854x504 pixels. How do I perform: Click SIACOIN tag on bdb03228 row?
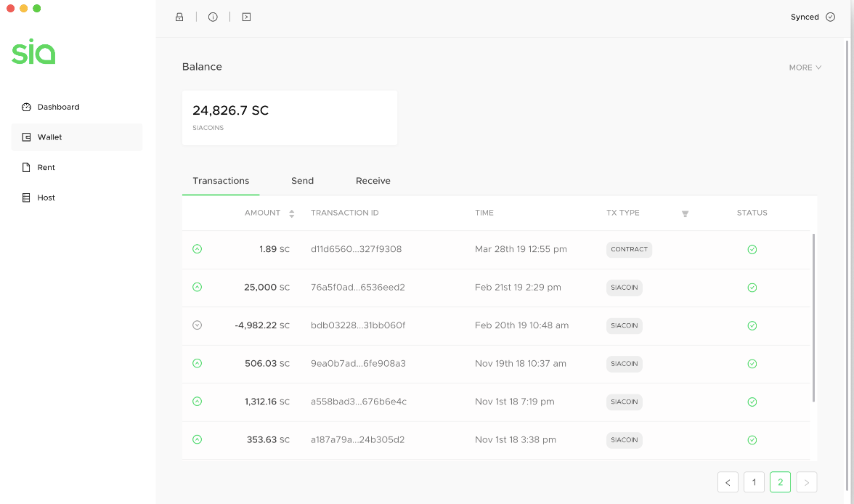(625, 326)
